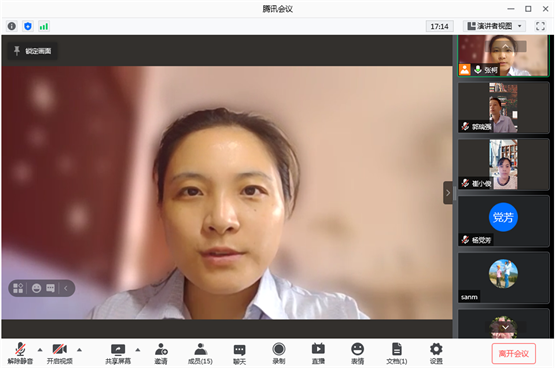The width and height of the screenshot is (555, 368).
Task: Open the 聊天 chat panel
Action: [239, 353]
